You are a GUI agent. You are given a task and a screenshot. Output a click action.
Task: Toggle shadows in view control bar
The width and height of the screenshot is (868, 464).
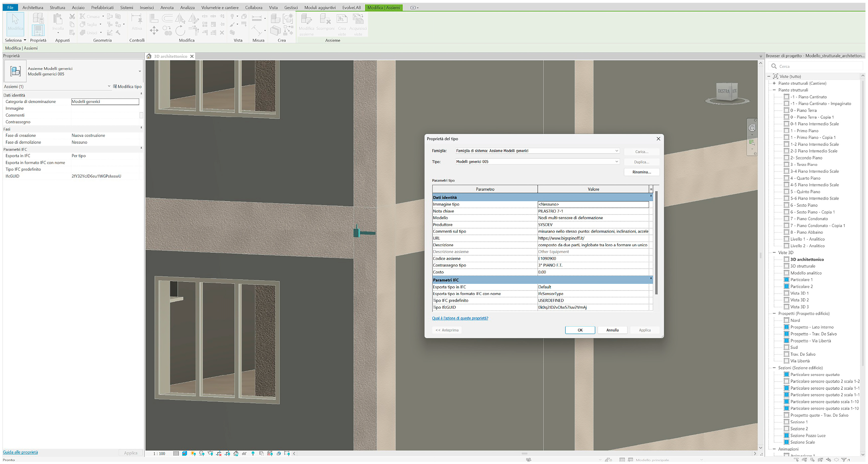(x=202, y=454)
